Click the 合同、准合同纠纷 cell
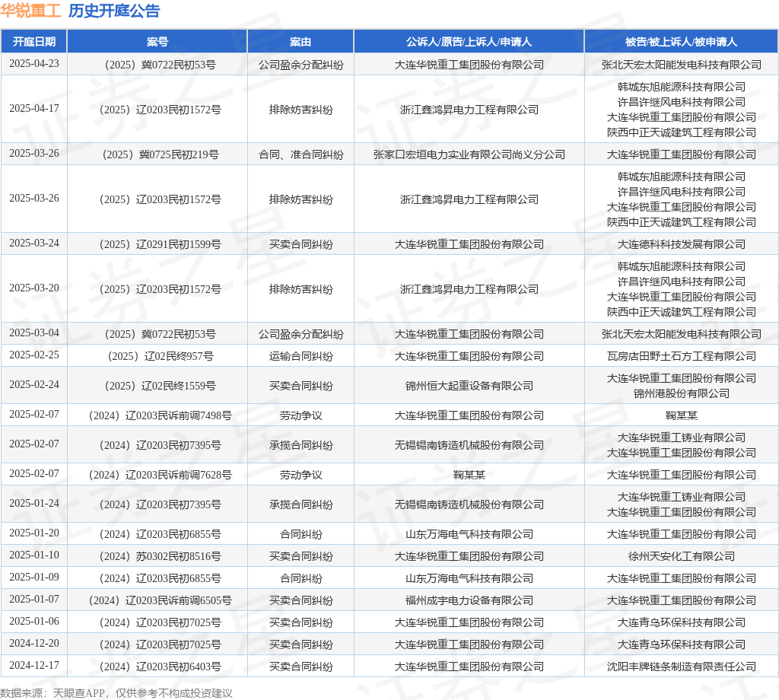Image resolution: width=779 pixels, height=700 pixels. 300,154
